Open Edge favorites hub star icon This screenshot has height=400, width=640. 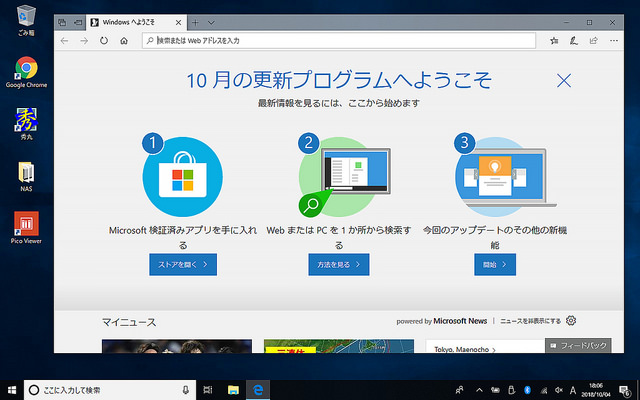(554, 40)
